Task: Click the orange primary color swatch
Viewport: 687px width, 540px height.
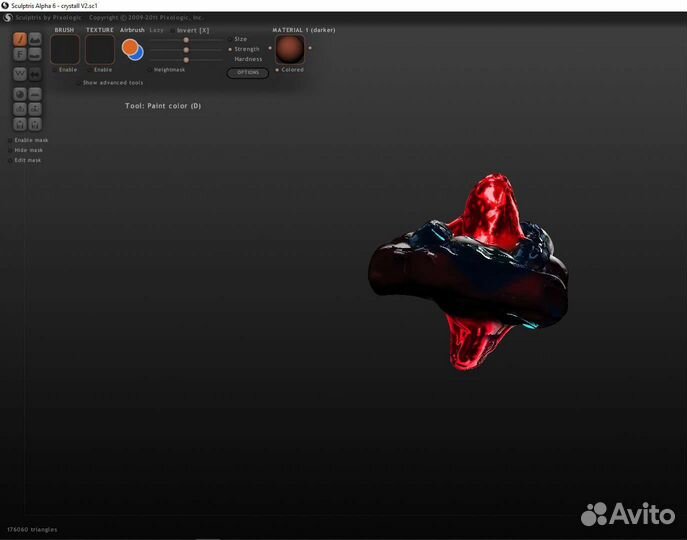Action: [130, 46]
